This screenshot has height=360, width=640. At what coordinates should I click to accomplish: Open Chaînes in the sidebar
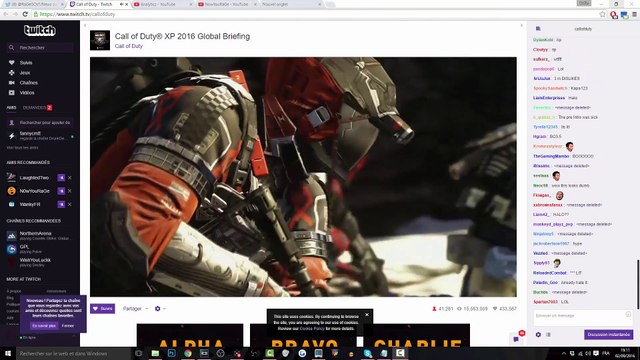(29, 82)
